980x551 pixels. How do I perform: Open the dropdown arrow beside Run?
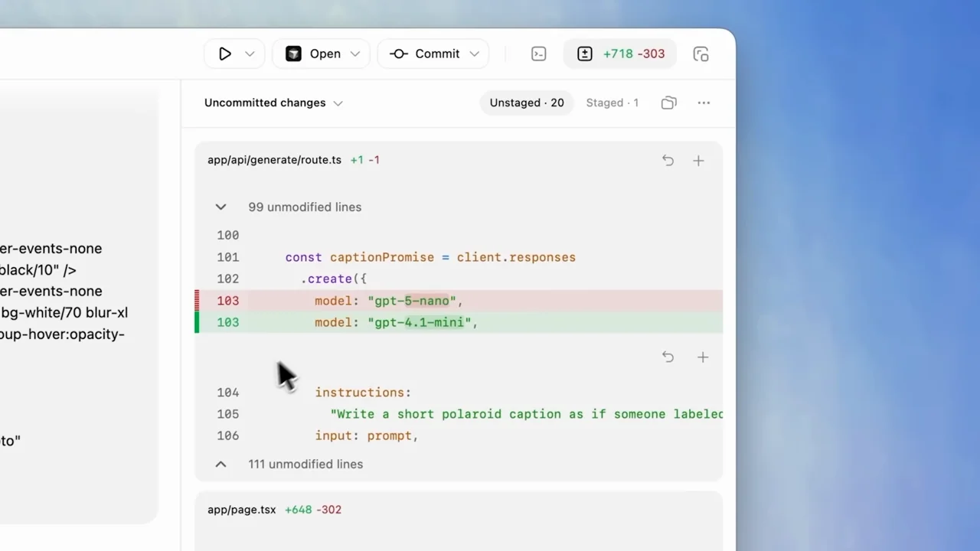pyautogui.click(x=250, y=54)
